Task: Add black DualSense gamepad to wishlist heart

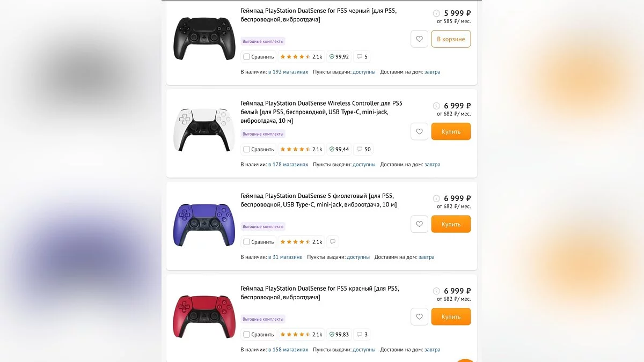Action: click(x=419, y=39)
